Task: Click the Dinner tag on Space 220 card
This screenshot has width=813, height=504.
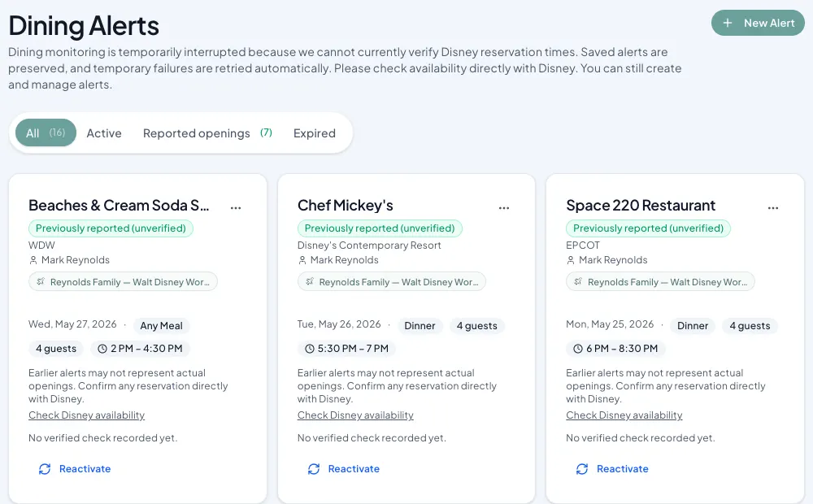Action: click(x=693, y=326)
